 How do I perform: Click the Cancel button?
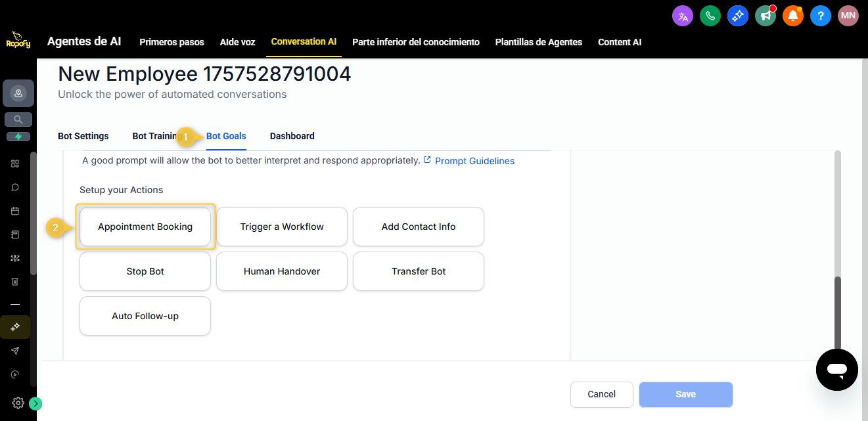[x=601, y=395]
